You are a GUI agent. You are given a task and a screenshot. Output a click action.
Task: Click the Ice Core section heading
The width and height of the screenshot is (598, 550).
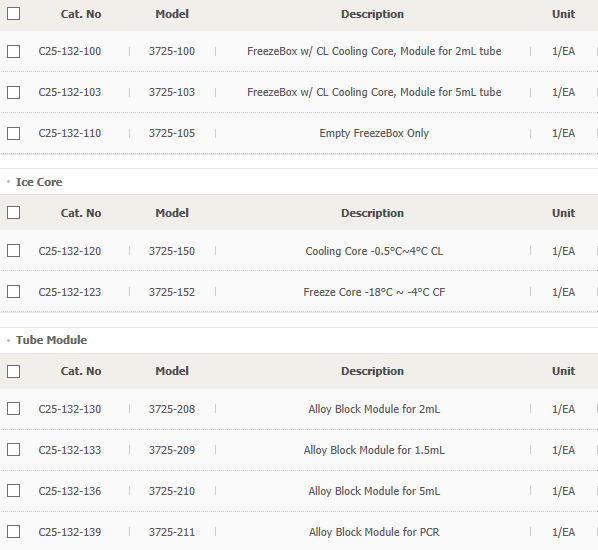pos(39,182)
